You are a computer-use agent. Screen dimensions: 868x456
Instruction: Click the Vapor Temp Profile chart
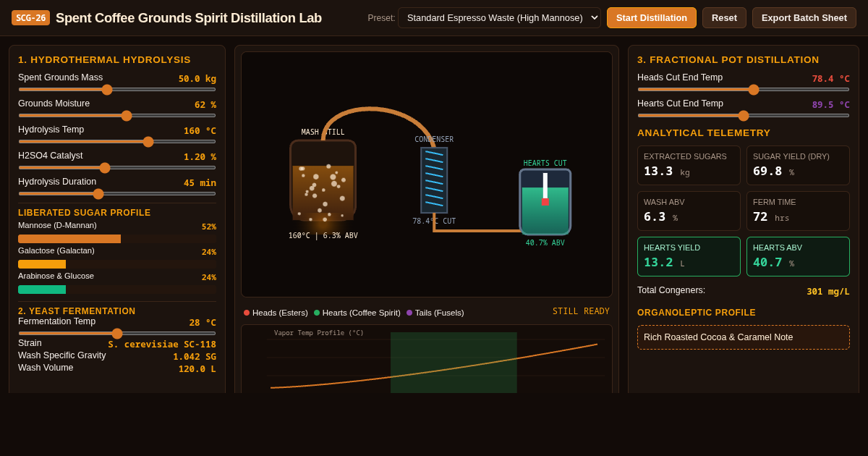[x=427, y=359]
